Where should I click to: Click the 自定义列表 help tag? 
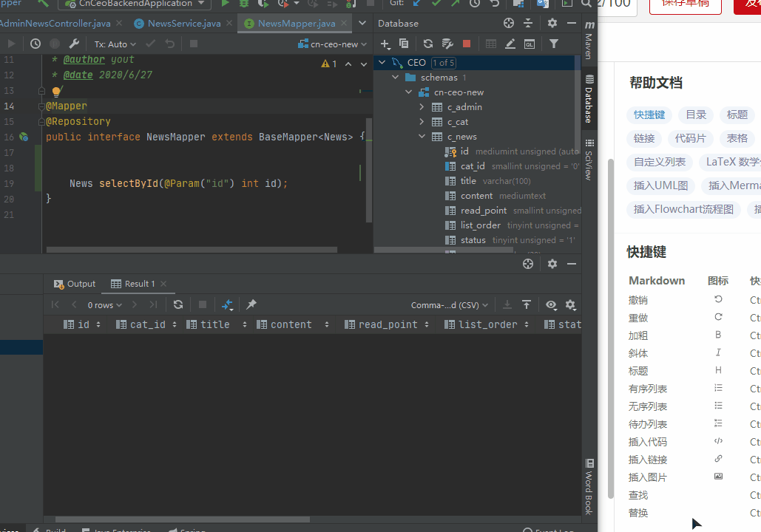[x=660, y=162]
